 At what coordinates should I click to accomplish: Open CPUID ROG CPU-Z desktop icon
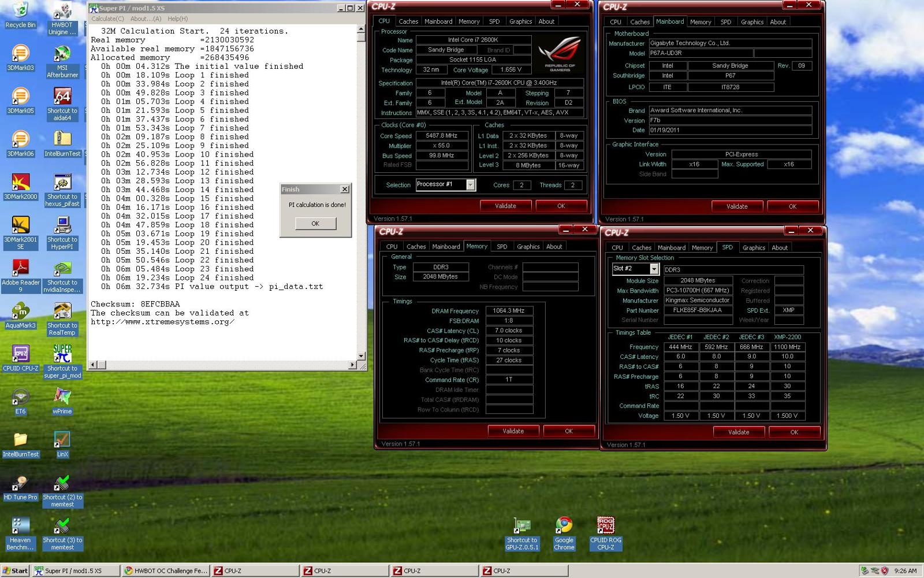pos(606,534)
